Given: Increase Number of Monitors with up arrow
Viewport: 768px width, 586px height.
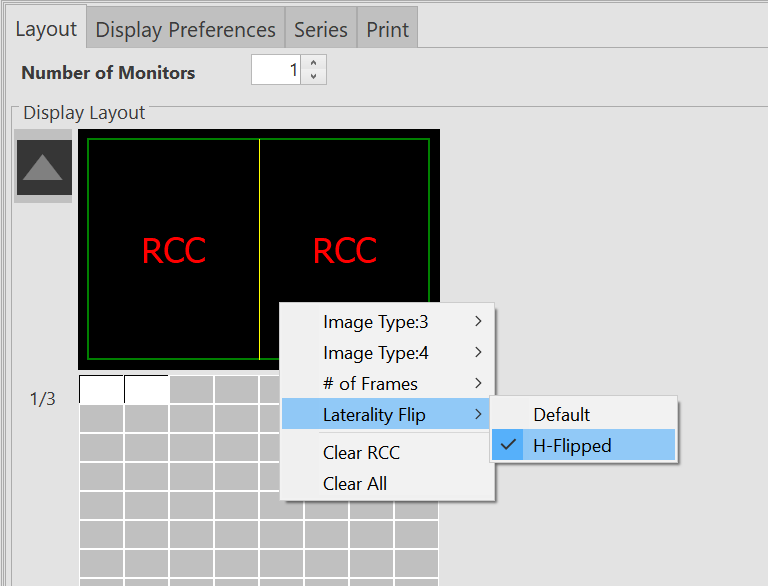Looking at the screenshot, I should 314,65.
